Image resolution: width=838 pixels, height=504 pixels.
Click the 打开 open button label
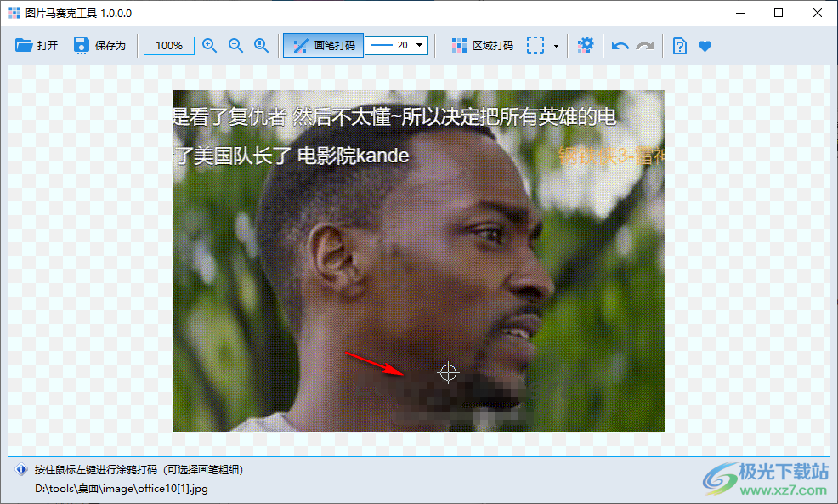click(48, 45)
